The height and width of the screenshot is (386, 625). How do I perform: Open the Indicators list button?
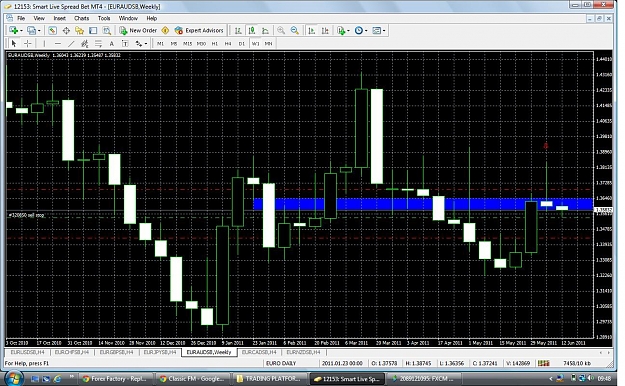coord(341,30)
